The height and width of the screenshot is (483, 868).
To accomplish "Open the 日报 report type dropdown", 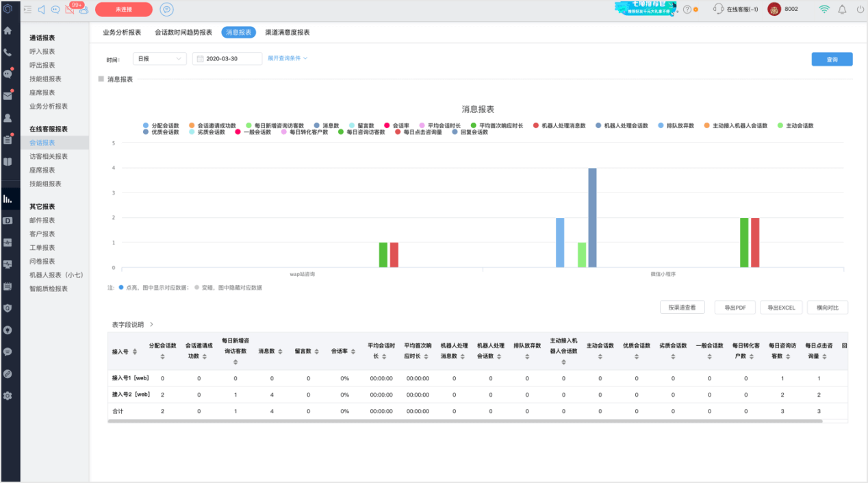I will pos(159,59).
